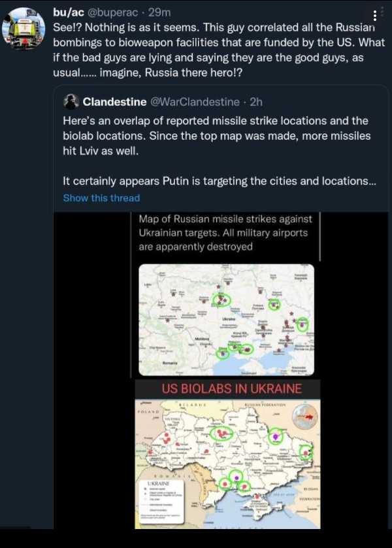The height and width of the screenshot is (548, 392).
Task: Open the quoted tweet text about missile strikes
Action: click(220, 150)
